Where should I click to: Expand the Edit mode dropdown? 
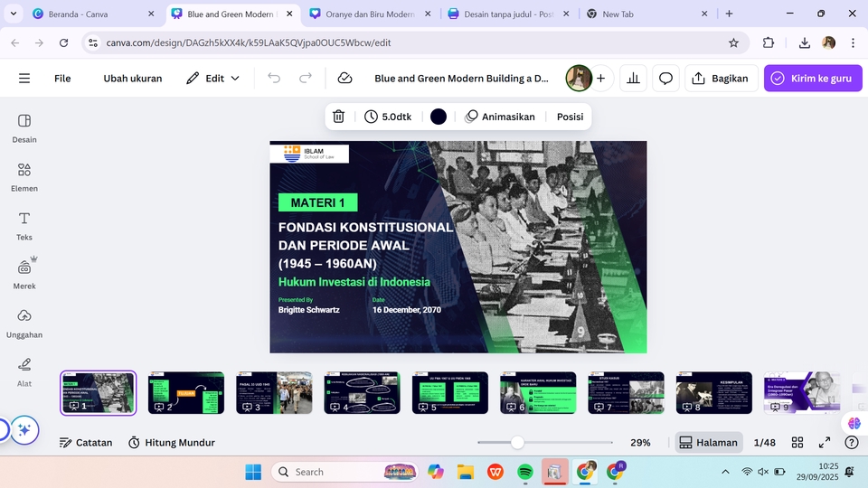coord(212,78)
